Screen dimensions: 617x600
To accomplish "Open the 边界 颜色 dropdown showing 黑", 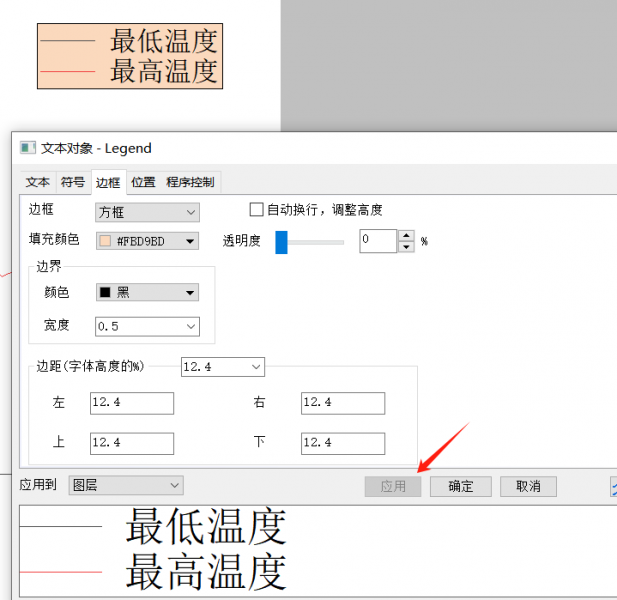I will [x=147, y=292].
